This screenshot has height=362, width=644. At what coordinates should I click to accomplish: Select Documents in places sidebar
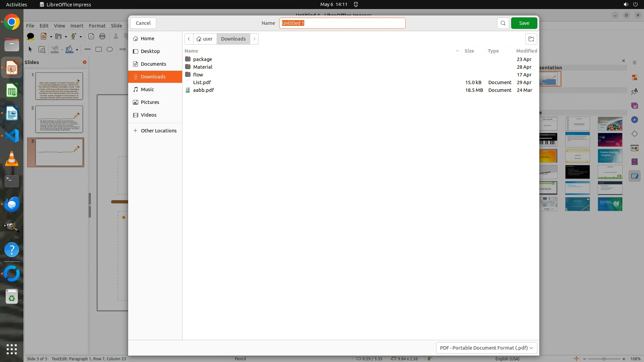tap(153, 64)
